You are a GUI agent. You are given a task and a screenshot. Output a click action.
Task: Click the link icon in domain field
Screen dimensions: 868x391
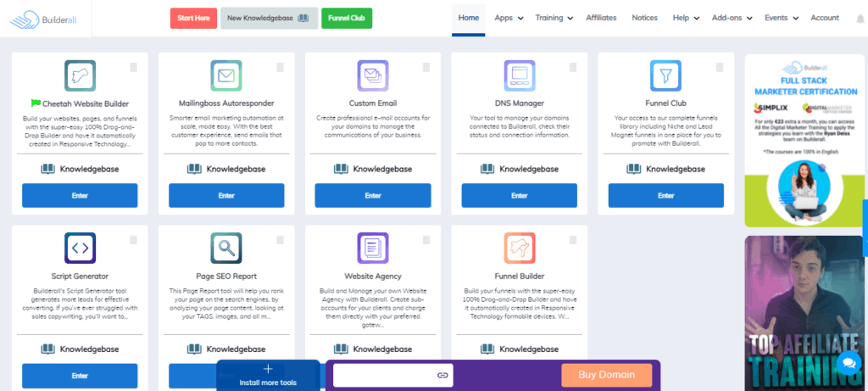pos(442,375)
